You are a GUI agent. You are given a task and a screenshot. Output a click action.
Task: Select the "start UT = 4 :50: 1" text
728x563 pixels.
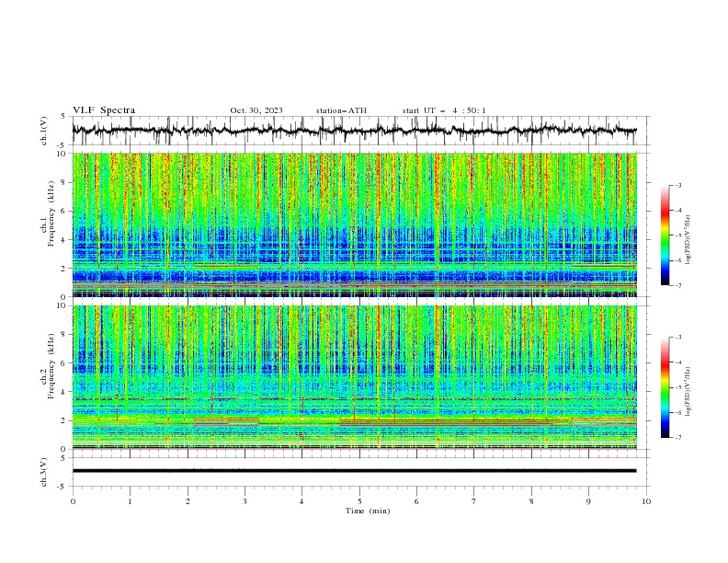(444, 110)
